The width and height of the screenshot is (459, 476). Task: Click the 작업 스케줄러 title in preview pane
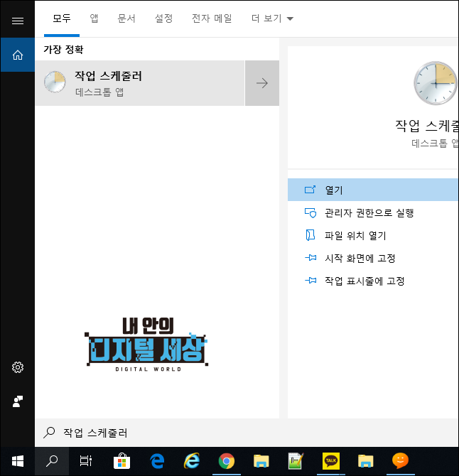tap(426, 126)
